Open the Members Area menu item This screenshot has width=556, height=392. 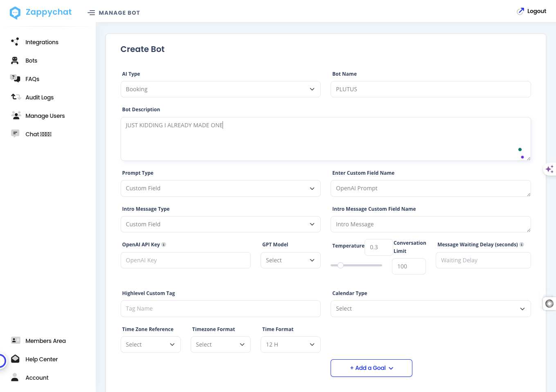point(45,341)
